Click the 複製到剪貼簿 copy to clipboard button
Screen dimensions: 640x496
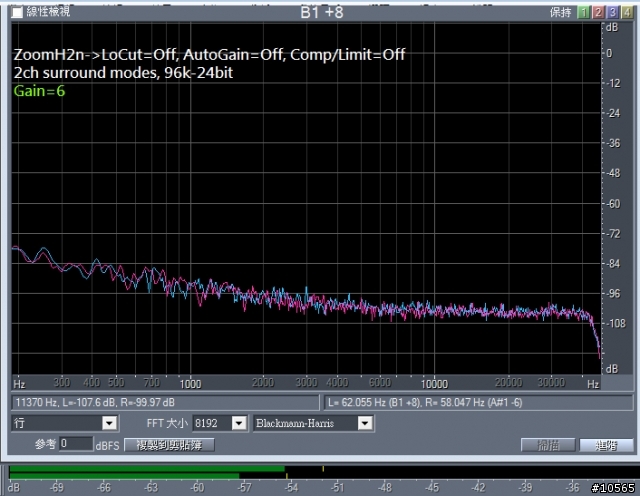click(x=169, y=445)
